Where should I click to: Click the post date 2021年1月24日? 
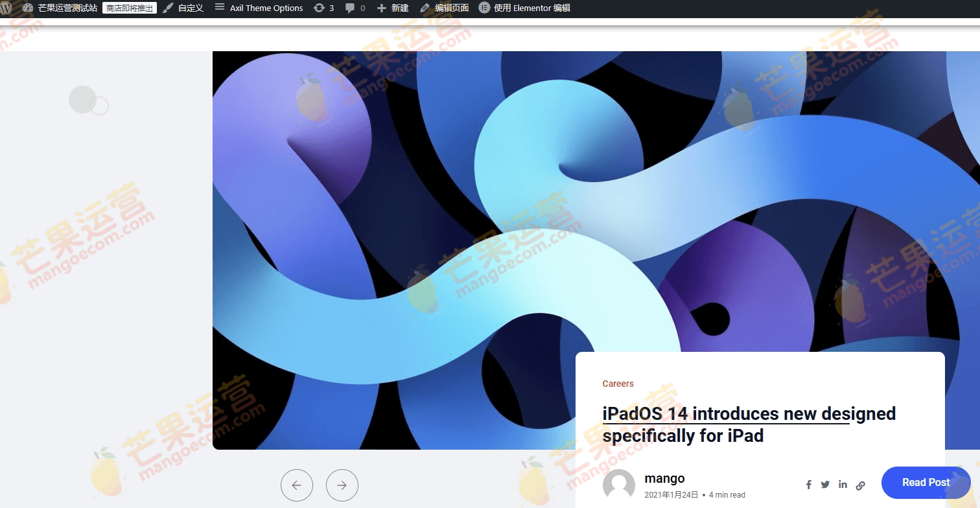(x=671, y=494)
